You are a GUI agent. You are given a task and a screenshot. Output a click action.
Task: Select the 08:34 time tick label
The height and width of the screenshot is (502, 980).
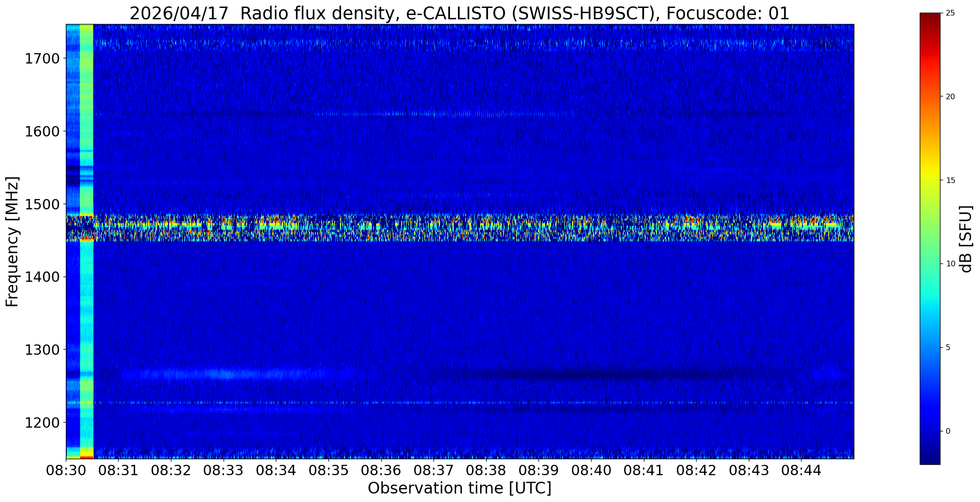point(276,470)
